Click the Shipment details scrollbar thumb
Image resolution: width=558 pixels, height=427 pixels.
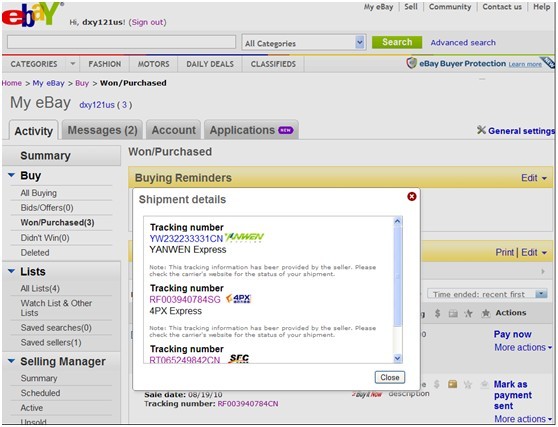(x=398, y=276)
